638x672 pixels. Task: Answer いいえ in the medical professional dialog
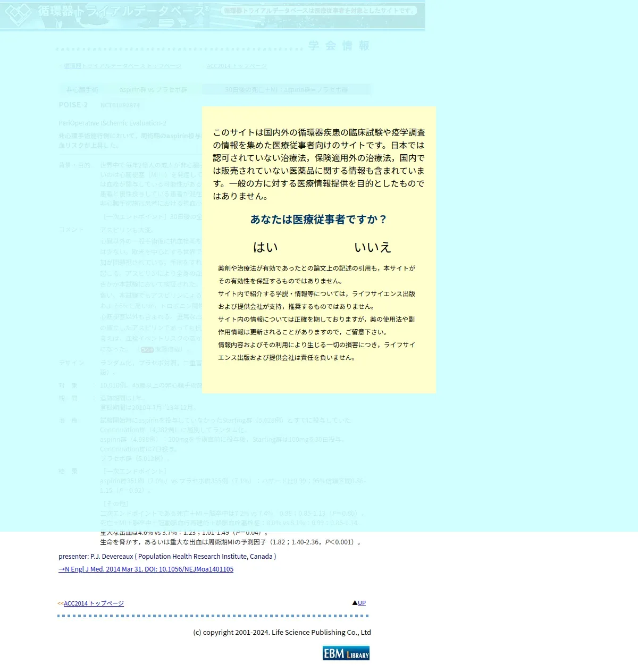pyautogui.click(x=373, y=247)
